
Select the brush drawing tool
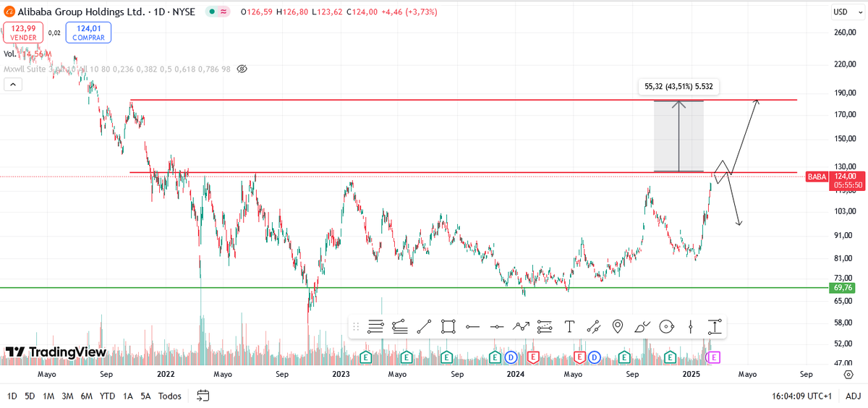click(642, 327)
